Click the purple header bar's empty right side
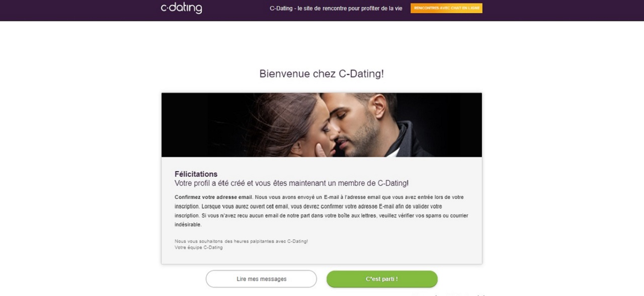Image resolution: width=644 pixels, height=296 pixels. (x=563, y=10)
